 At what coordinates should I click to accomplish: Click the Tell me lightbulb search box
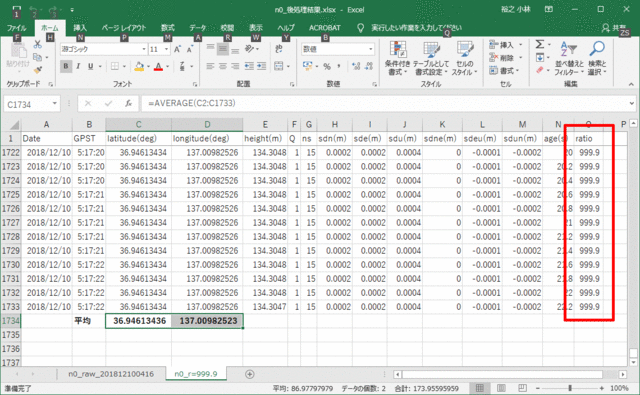click(x=416, y=28)
